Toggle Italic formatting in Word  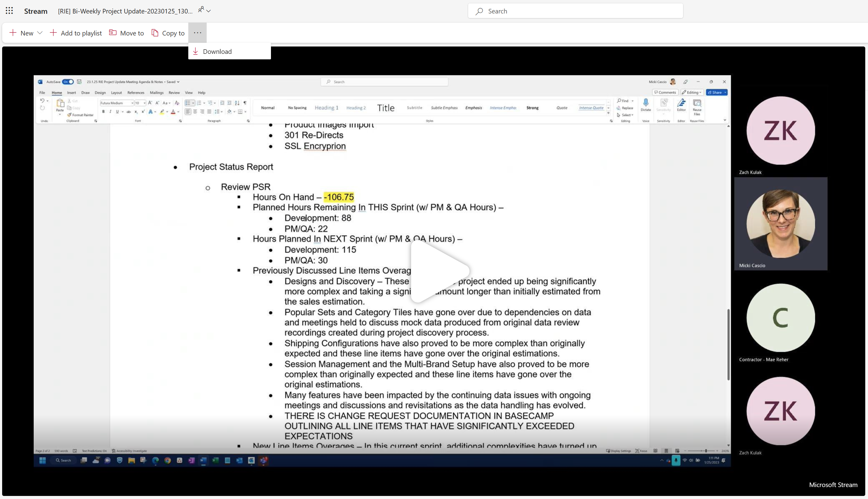110,112
